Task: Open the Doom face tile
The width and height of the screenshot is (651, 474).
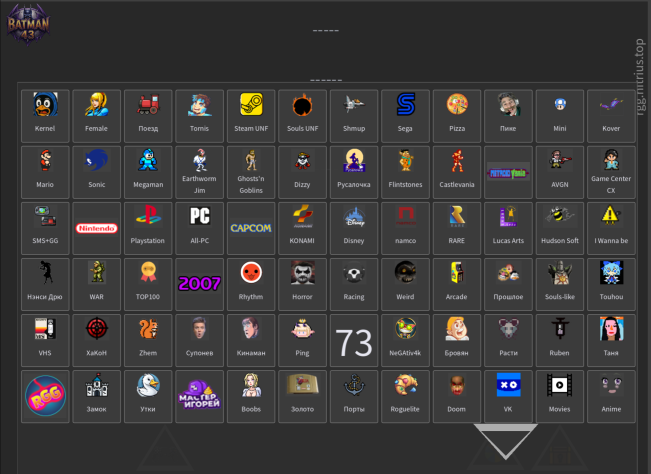Action: (x=457, y=397)
